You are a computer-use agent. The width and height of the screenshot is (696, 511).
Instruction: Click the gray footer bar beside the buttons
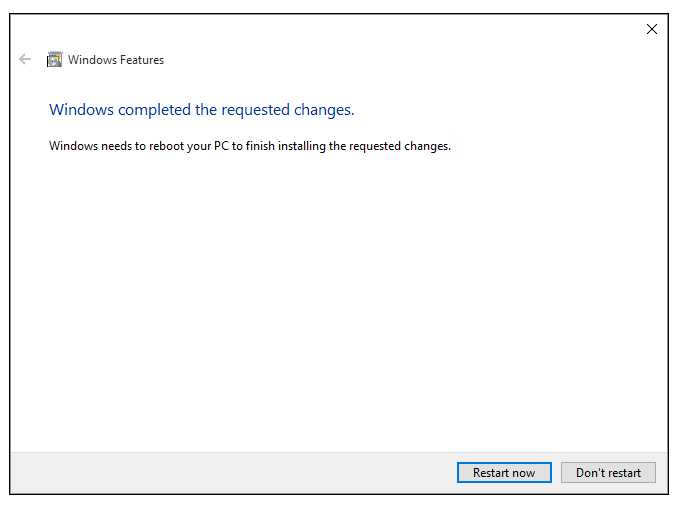click(x=231, y=473)
